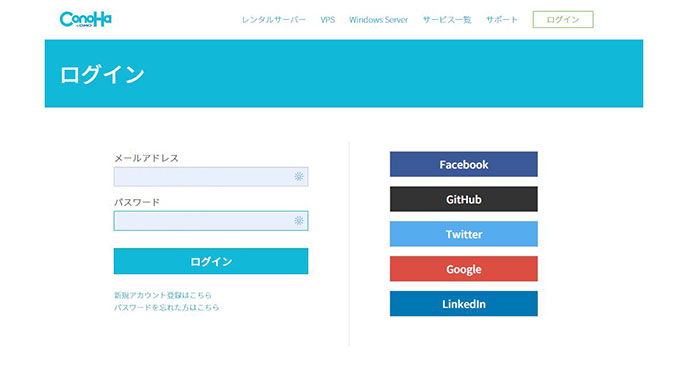This screenshot has width=688, height=387.
Task: Open サービス一覧 navigation item
Action: [x=447, y=20]
